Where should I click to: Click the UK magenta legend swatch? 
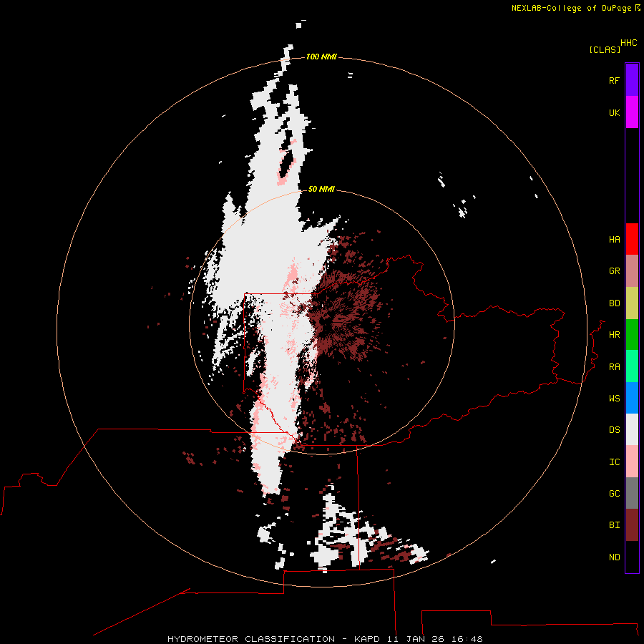[x=632, y=112]
